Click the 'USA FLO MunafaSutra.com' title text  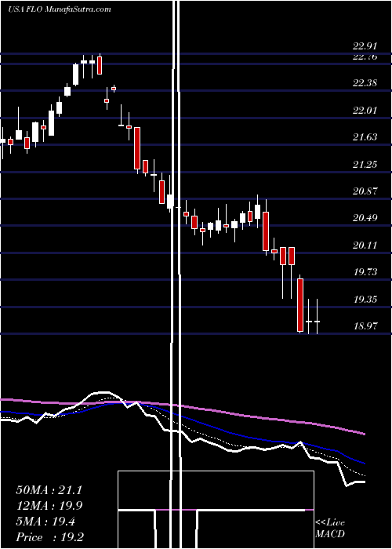coord(60,9)
